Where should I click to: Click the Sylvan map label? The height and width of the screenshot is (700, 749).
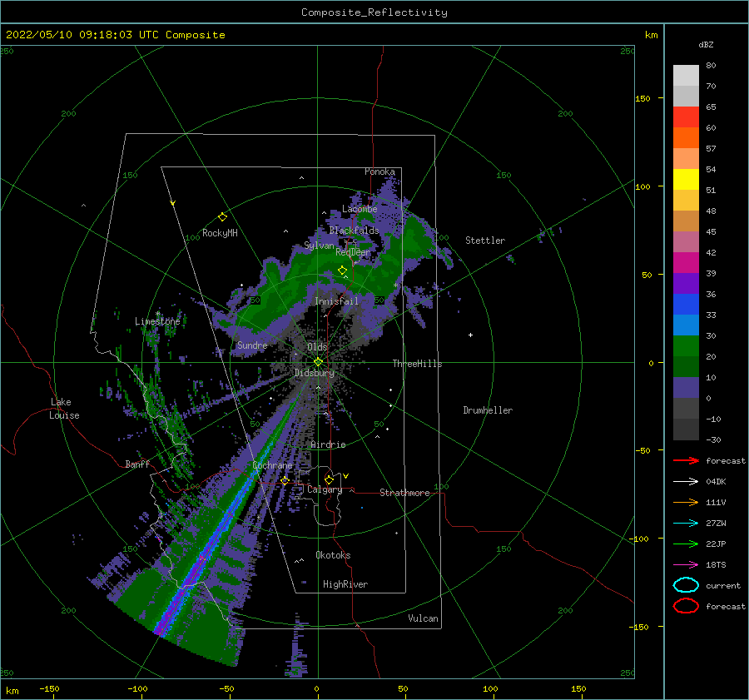click(319, 246)
